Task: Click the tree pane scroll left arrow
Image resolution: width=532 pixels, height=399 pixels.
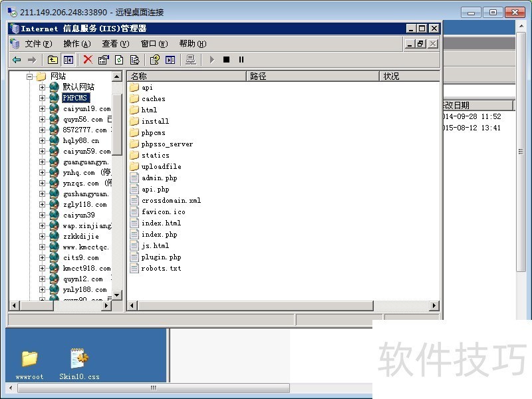Action: point(14,306)
